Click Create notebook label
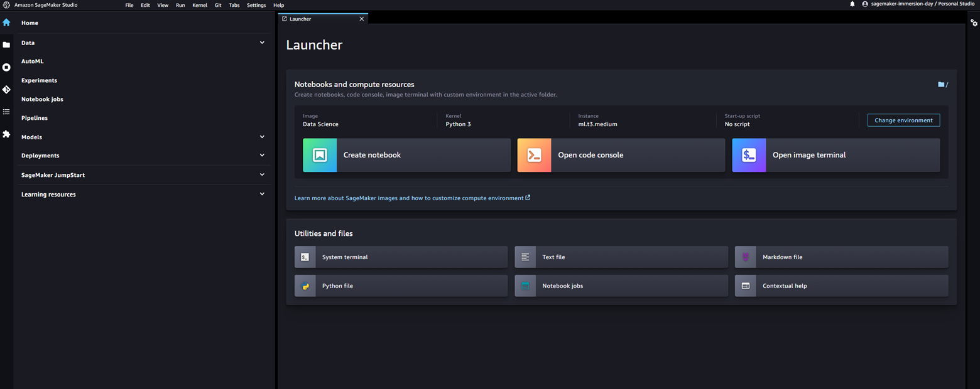The height and width of the screenshot is (389, 980). point(372,155)
